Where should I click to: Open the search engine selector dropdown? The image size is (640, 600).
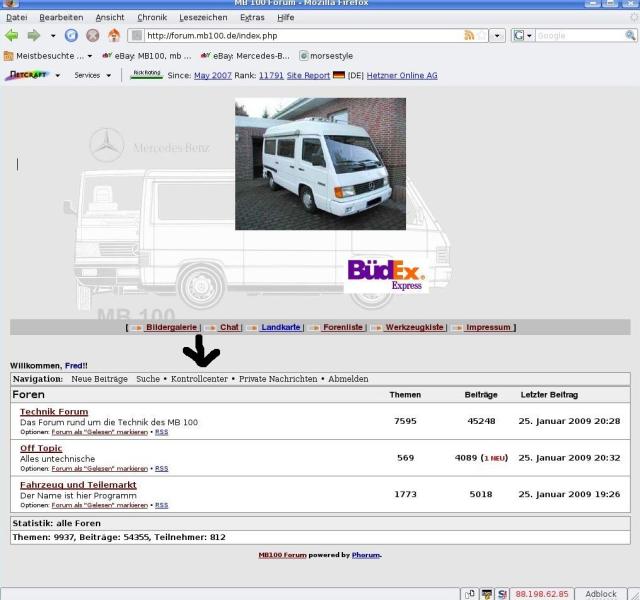click(522, 36)
